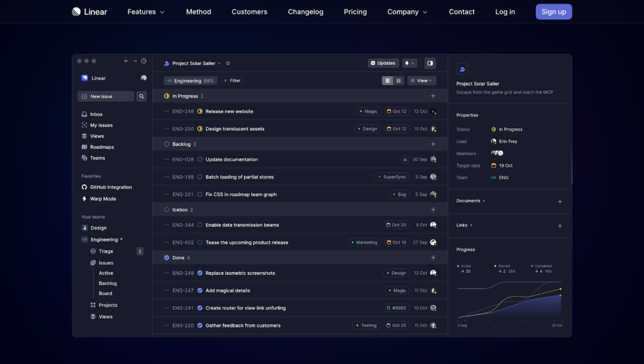Click the Engineering 89% progress chip
Image resolution: width=644 pixels, height=364 pixels.
[x=191, y=80]
